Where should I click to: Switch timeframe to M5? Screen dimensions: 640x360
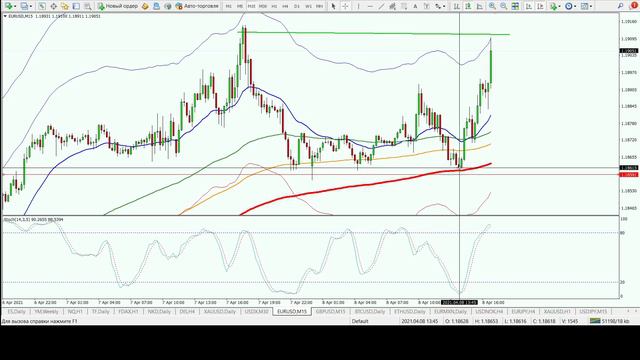click(x=240, y=6)
